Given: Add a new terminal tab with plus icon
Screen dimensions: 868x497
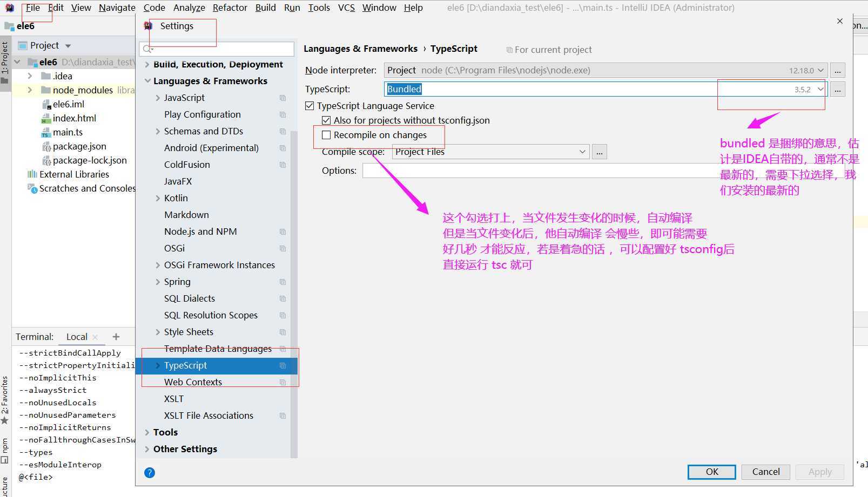Looking at the screenshot, I should (x=116, y=337).
